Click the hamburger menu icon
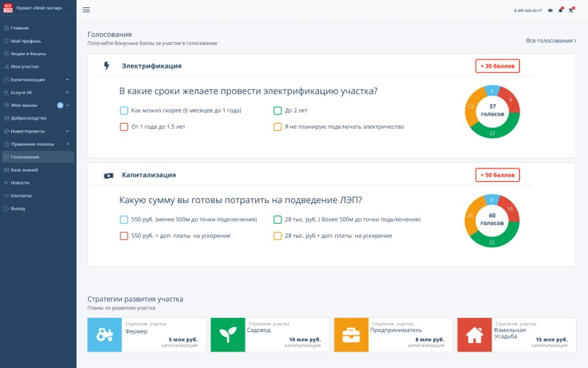The width and height of the screenshot is (588, 368). [86, 10]
